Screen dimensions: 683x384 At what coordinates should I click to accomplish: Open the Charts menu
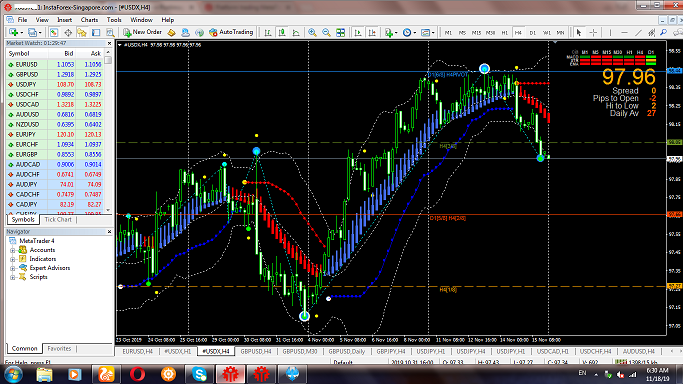[89, 20]
